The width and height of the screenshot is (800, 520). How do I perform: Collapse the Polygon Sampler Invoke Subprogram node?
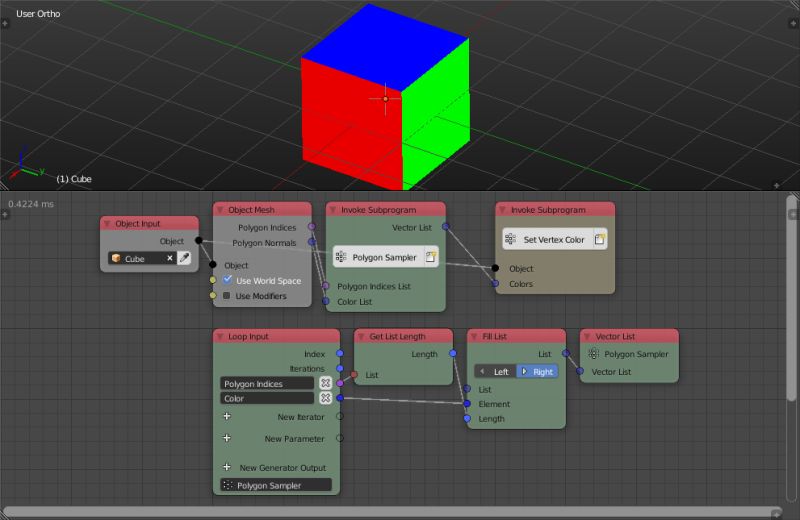pyautogui.click(x=333, y=210)
